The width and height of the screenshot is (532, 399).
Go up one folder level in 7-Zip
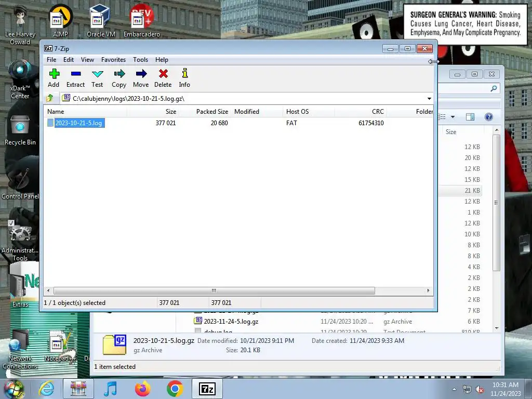50,98
